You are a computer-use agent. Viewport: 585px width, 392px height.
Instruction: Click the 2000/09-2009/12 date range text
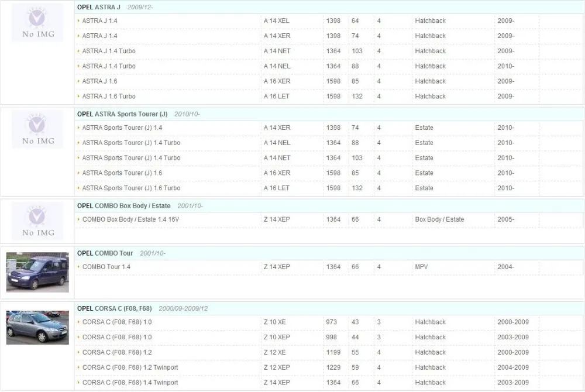(183, 308)
